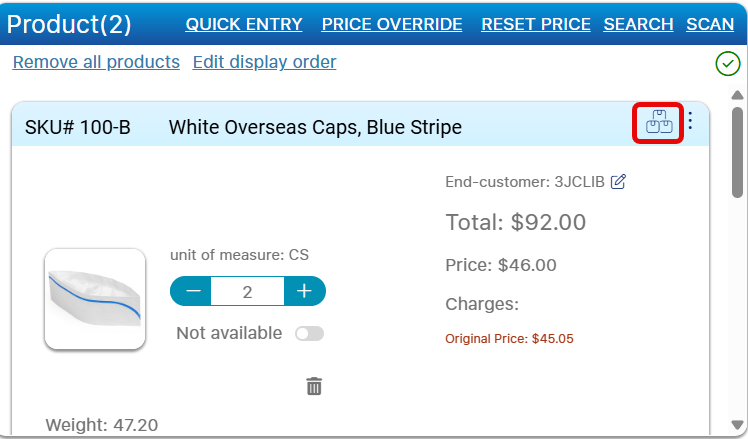The height and width of the screenshot is (439, 748).
Task: Click the scrollbar down arrow
Action: click(738, 425)
